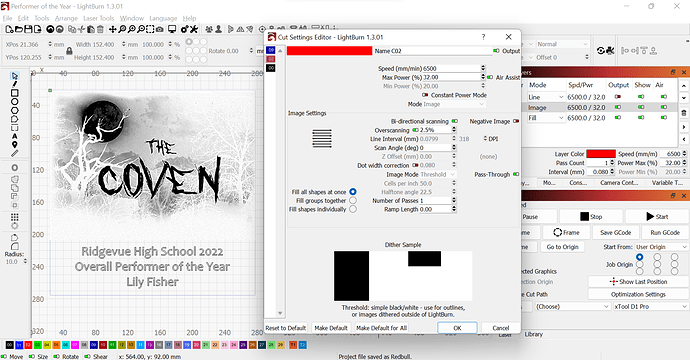This screenshot has width=690, height=360.
Task: Select the Create Text tool
Action: click(x=15, y=136)
